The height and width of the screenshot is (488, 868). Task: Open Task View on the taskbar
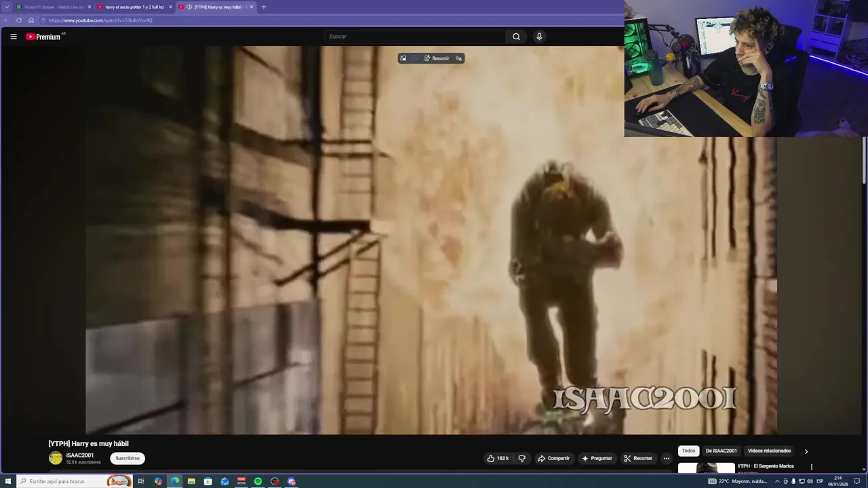tap(141, 481)
